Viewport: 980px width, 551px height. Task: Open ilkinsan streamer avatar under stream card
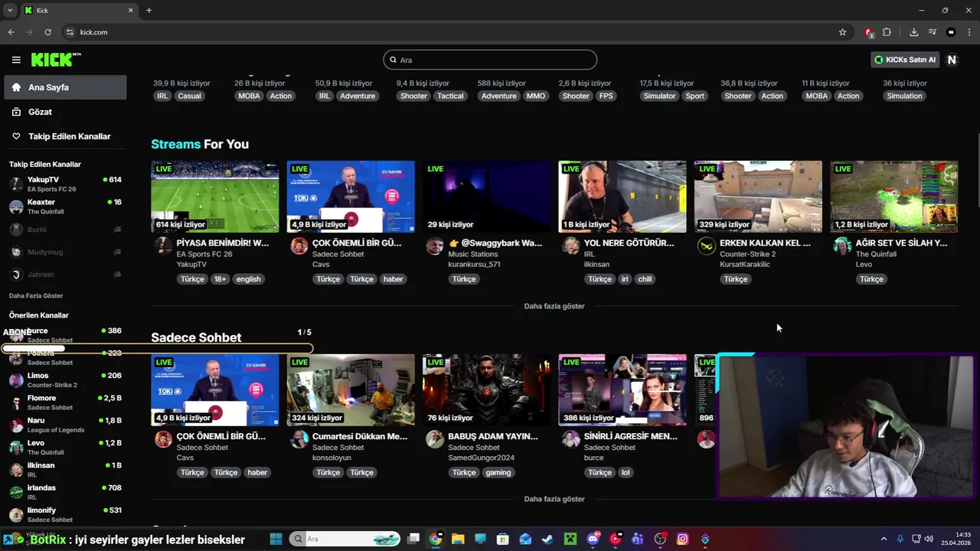click(570, 246)
